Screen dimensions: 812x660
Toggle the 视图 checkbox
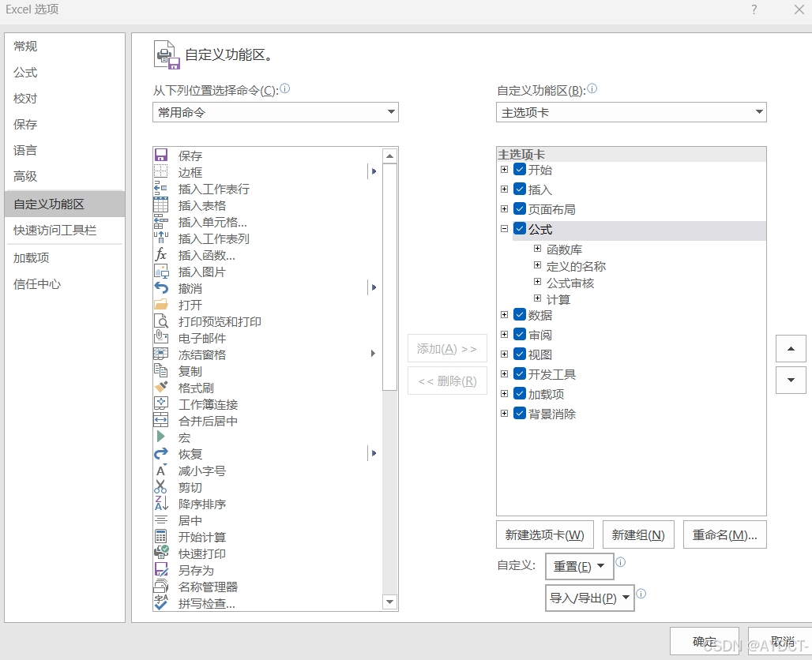(x=520, y=354)
